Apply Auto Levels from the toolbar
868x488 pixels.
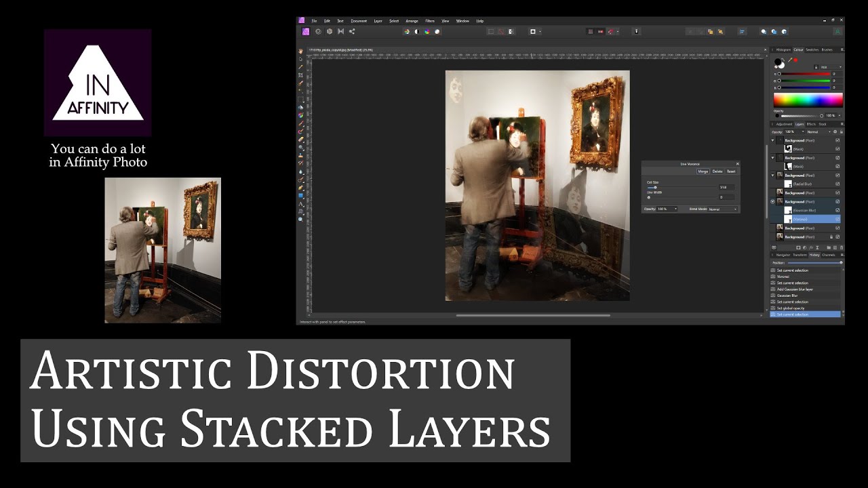tap(407, 31)
